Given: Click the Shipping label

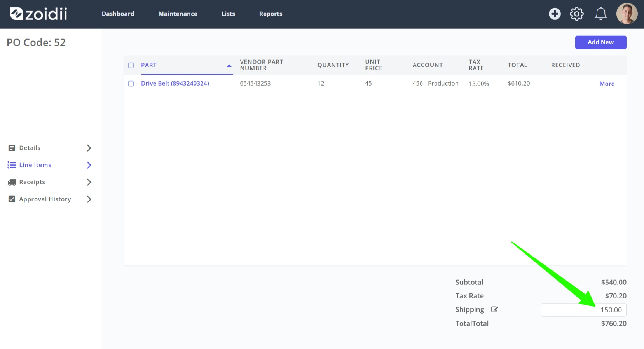Looking at the screenshot, I should (470, 310).
